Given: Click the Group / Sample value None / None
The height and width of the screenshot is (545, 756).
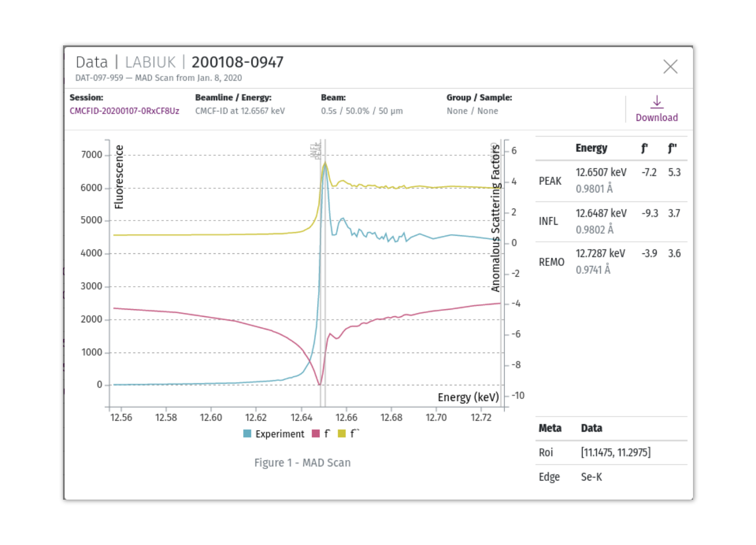Looking at the screenshot, I should point(472,111).
